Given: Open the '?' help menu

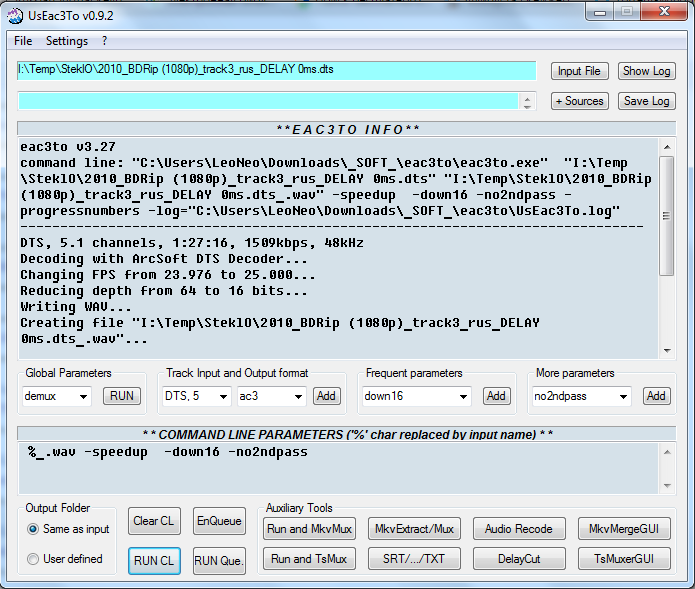Looking at the screenshot, I should click(104, 41).
